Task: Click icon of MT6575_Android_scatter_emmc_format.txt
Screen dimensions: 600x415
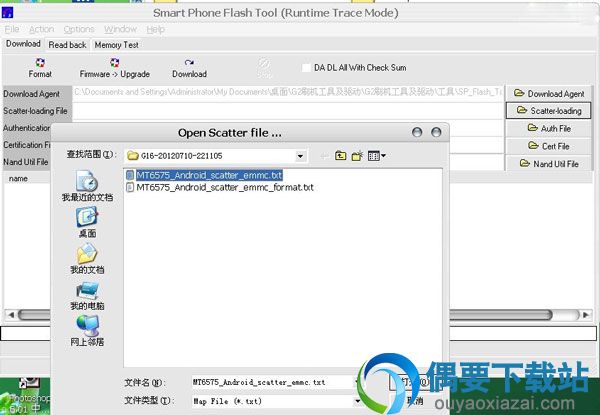Action: pyautogui.click(x=130, y=187)
